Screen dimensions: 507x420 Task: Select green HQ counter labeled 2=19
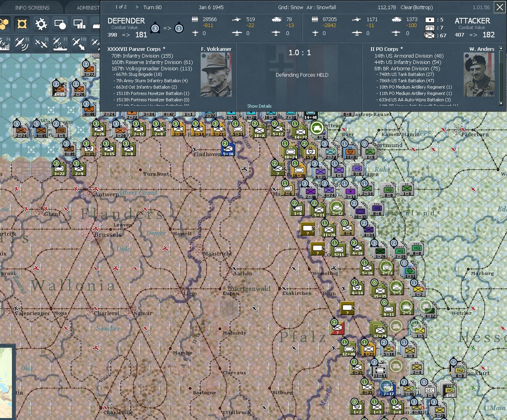pyautogui.click(x=400, y=251)
